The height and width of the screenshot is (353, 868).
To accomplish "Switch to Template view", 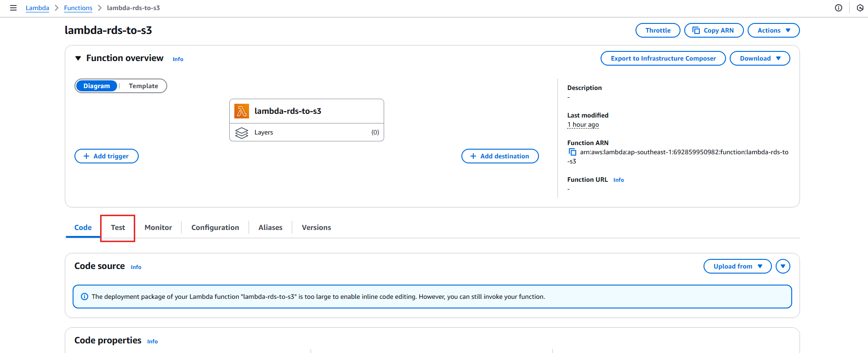I will click(143, 86).
